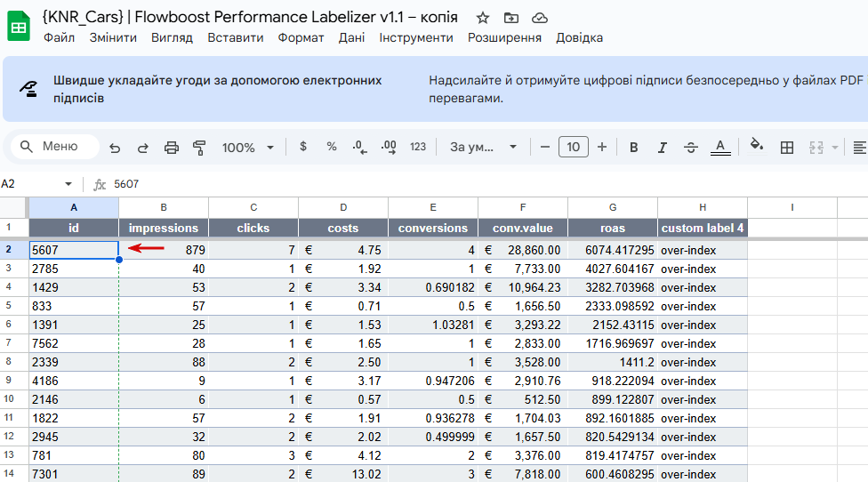Open the Вигляд menu
The height and width of the screenshot is (482, 868).
coord(172,37)
